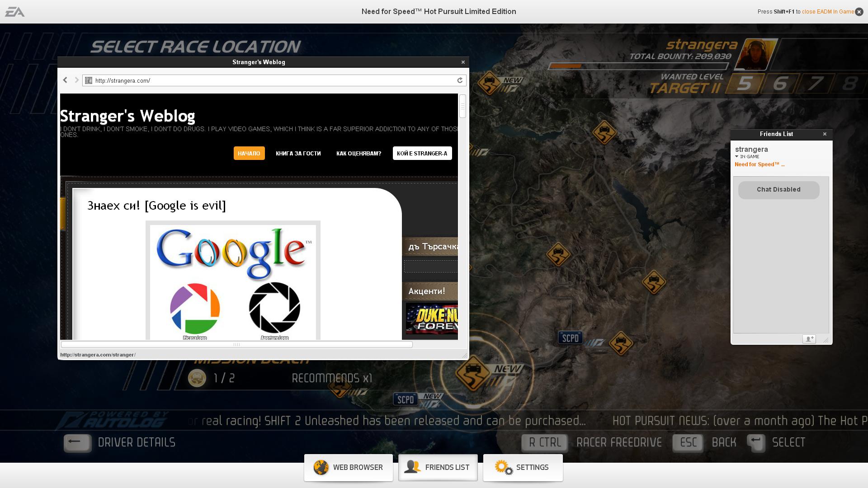Open the КОЙ Е STRANGER-A page
Image resolution: width=868 pixels, height=488 pixels.
click(422, 153)
